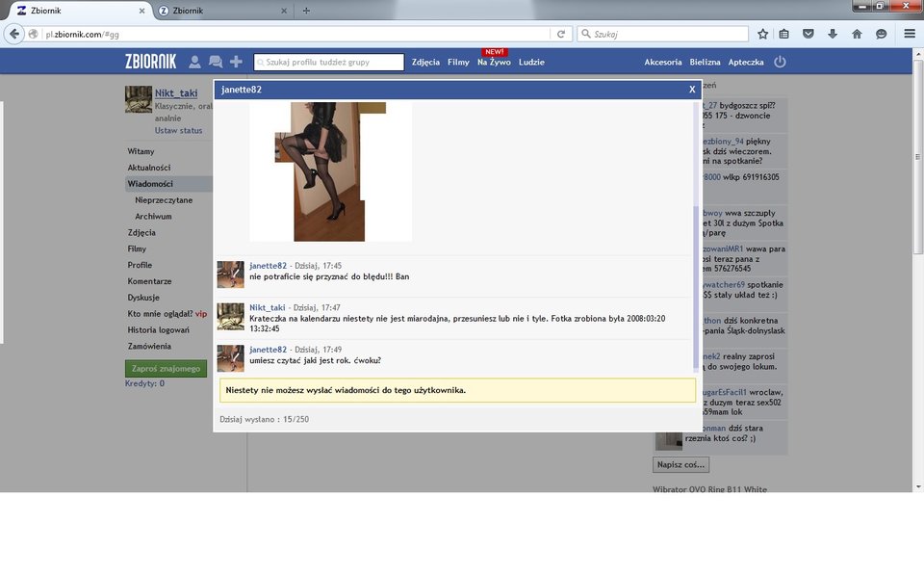924x575 pixels.
Task: Select Na Żywo in the top navigation
Action: tap(494, 62)
